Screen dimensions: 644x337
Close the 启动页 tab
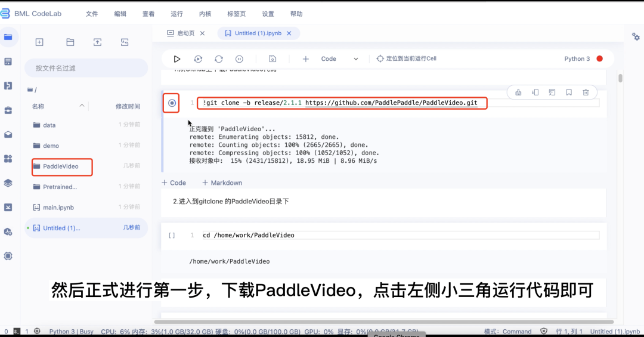(x=203, y=33)
